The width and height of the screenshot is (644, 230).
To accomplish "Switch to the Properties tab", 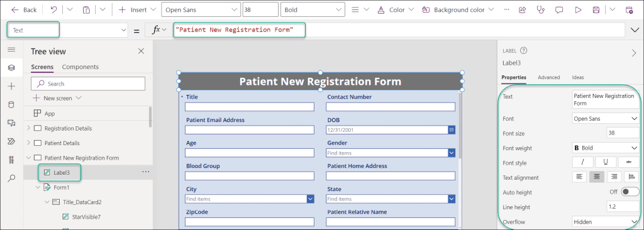I will (514, 77).
